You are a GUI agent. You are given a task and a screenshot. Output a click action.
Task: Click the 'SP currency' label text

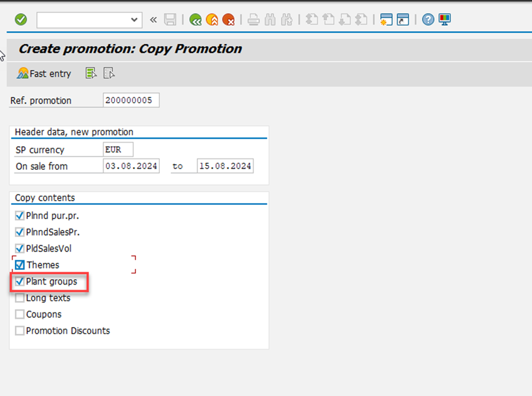pos(40,150)
